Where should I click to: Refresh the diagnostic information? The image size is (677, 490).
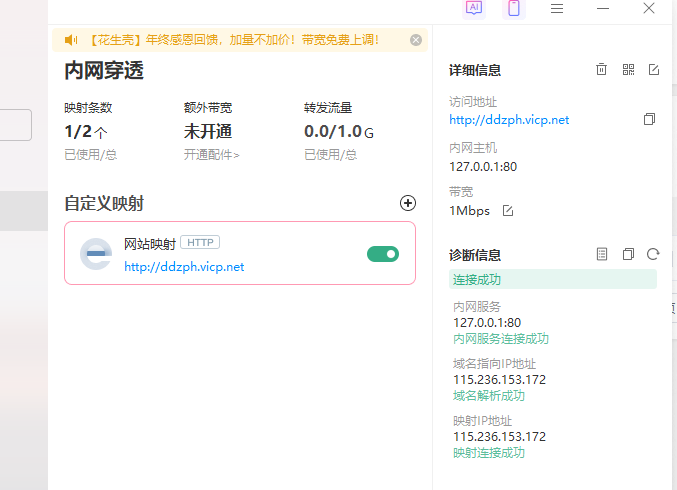(654, 254)
